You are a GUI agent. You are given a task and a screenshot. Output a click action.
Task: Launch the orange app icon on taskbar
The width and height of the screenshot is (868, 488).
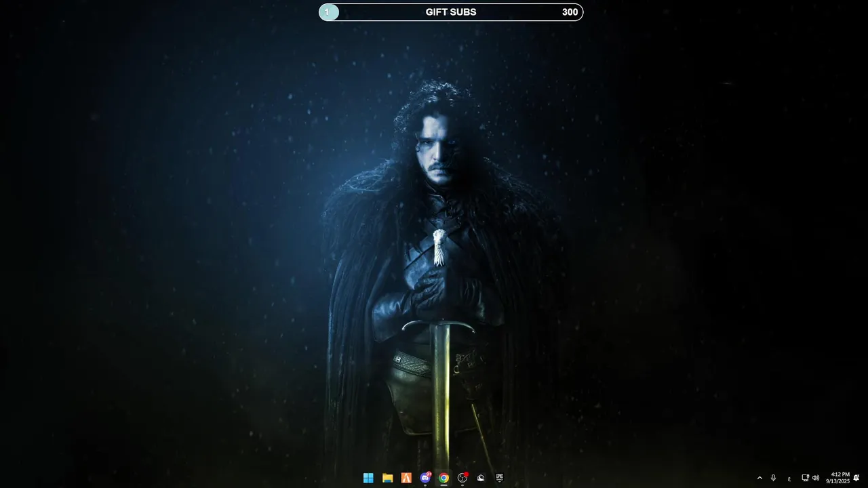coord(406,478)
